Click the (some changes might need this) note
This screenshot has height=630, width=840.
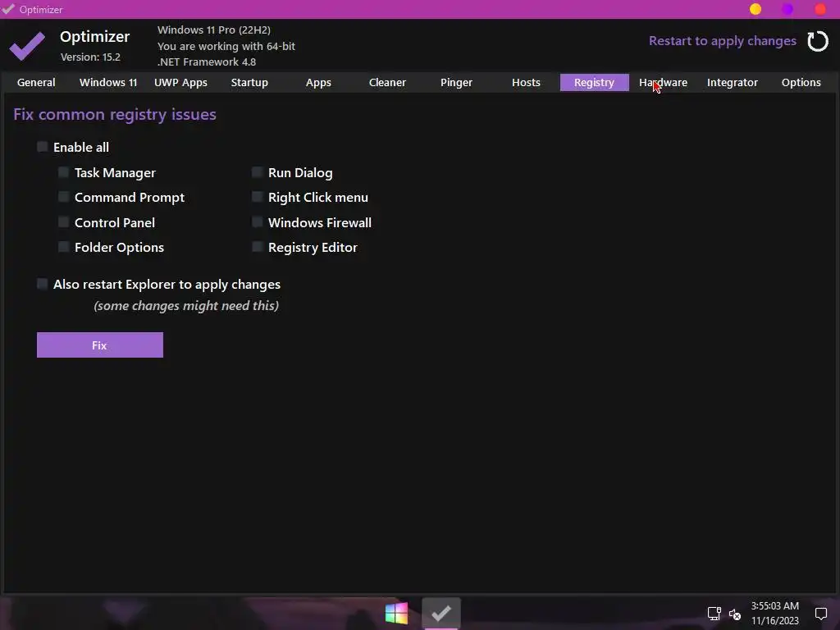tap(186, 306)
